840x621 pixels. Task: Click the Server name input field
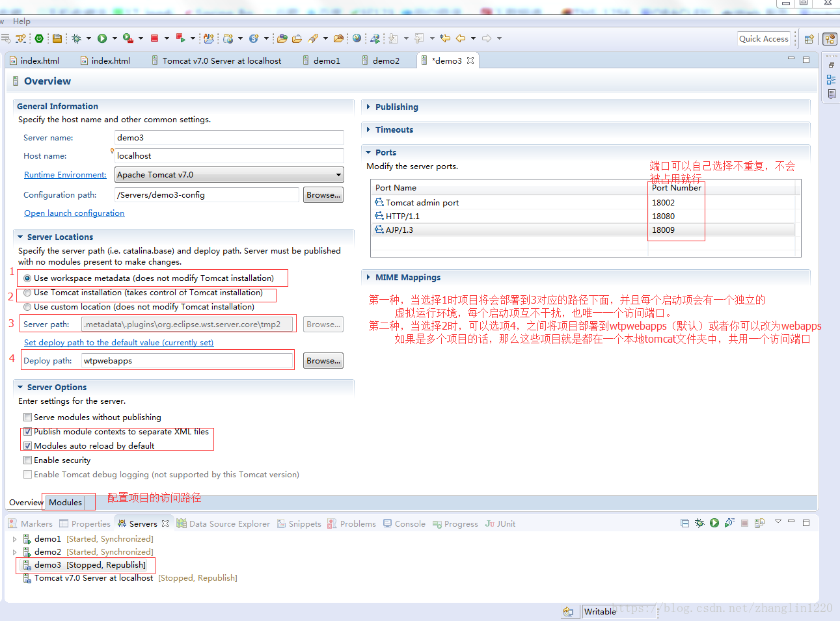pos(229,138)
